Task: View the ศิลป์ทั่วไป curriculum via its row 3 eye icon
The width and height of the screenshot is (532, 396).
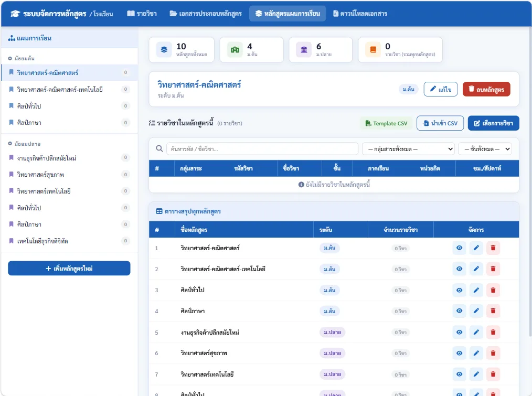Action: (459, 290)
